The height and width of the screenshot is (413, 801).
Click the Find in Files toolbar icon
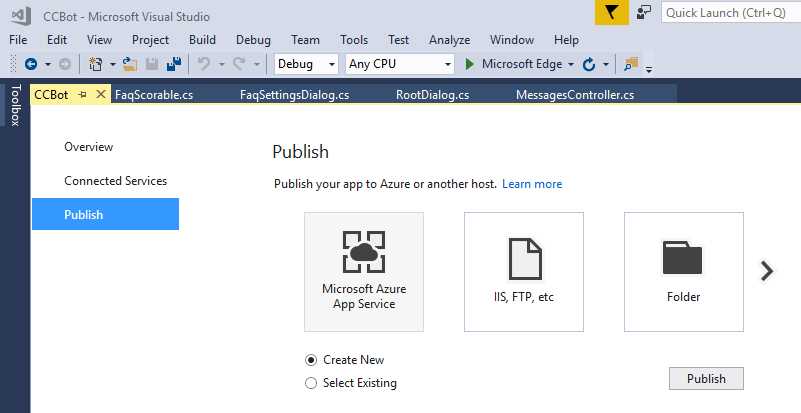(631, 64)
